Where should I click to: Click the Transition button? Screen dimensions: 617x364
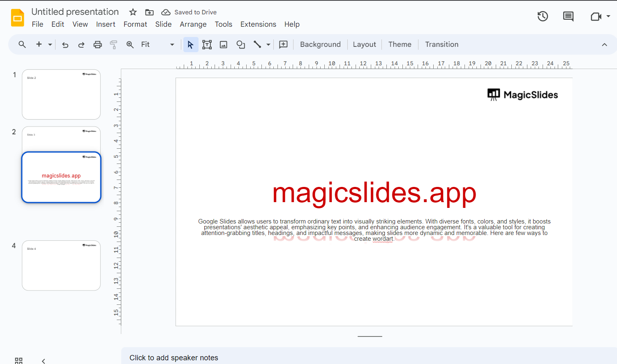pyautogui.click(x=441, y=44)
